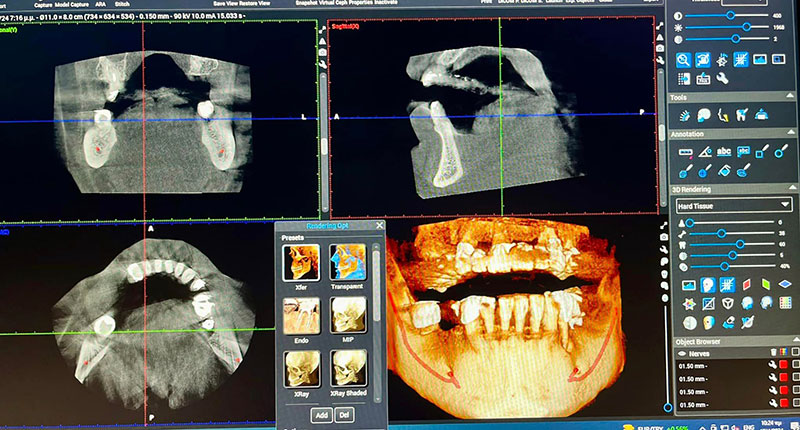Select the underlined abc text annotation tool

(x=723, y=152)
